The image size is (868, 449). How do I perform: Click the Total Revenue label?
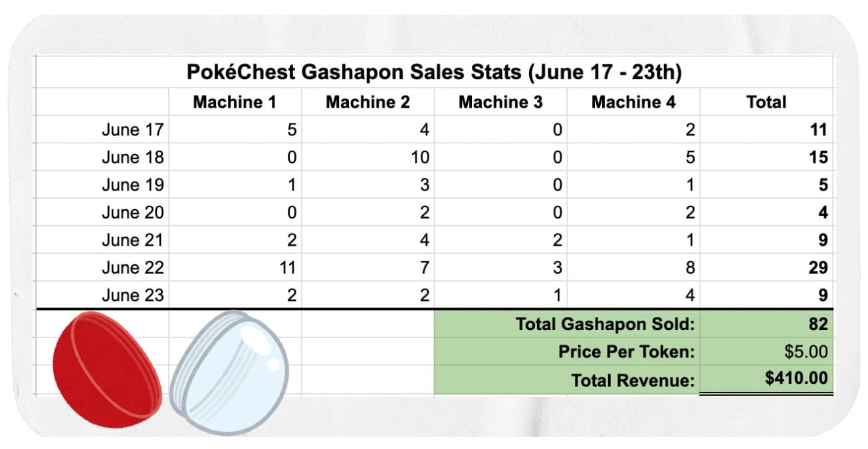click(633, 381)
